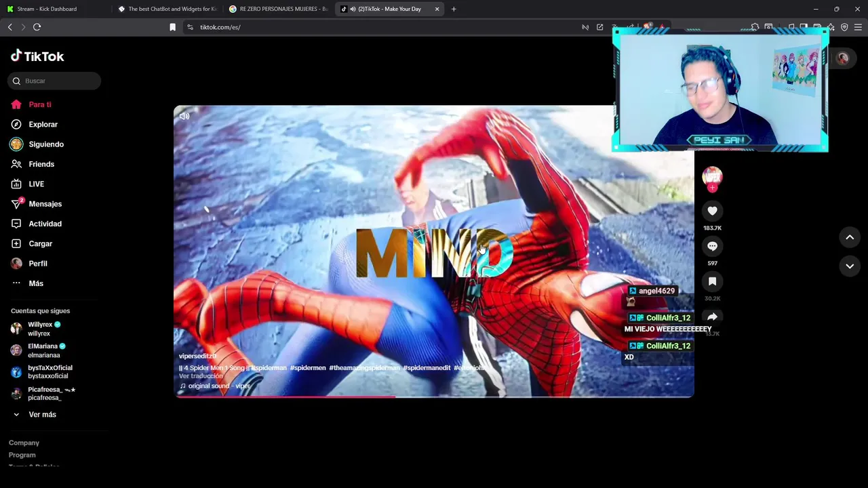Open the browser hamburger menu

pyautogui.click(x=858, y=27)
